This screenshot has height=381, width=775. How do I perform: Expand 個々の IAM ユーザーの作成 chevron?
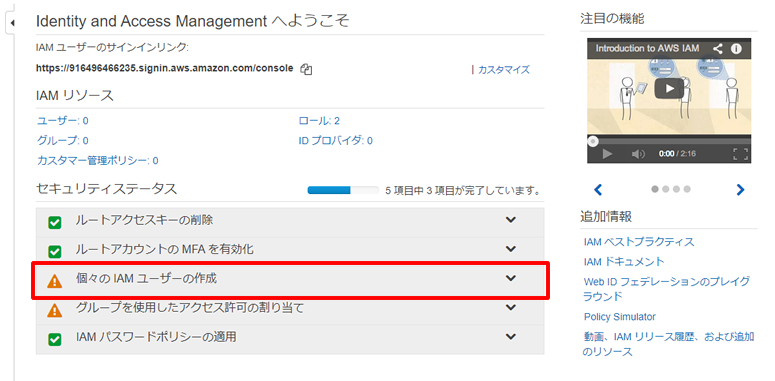(511, 278)
